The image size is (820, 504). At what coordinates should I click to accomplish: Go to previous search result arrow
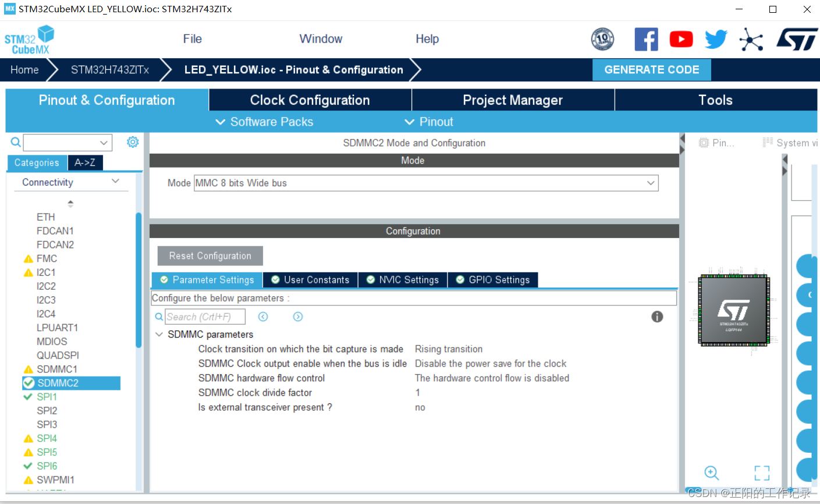point(263,317)
